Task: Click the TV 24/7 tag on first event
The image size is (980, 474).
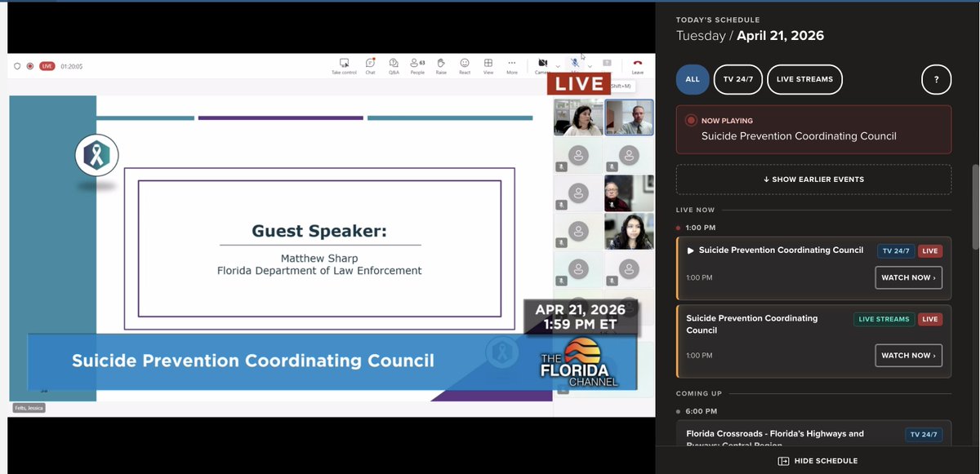Action: coord(896,251)
